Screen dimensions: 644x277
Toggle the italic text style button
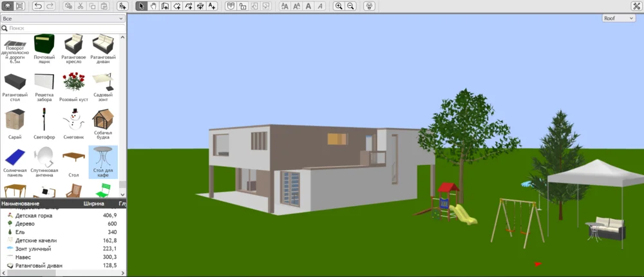320,6
